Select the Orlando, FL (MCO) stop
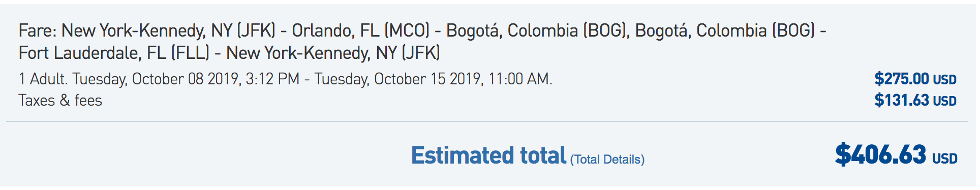This screenshot has height=190, width=980. coord(360,30)
